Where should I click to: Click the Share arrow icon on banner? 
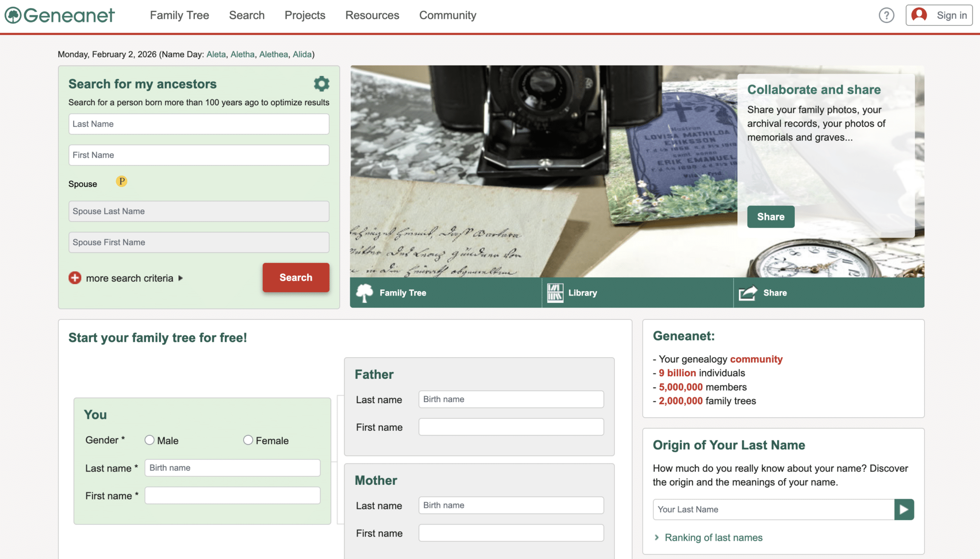coord(747,293)
